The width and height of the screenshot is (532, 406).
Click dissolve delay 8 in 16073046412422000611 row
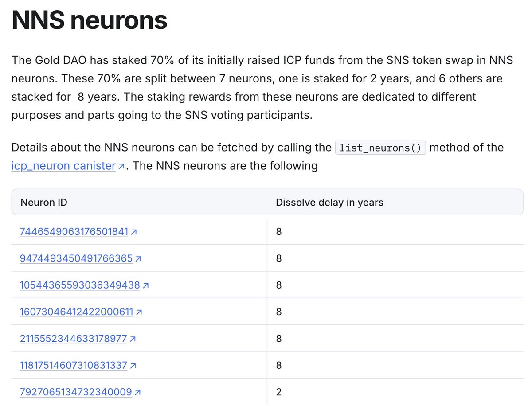278,312
